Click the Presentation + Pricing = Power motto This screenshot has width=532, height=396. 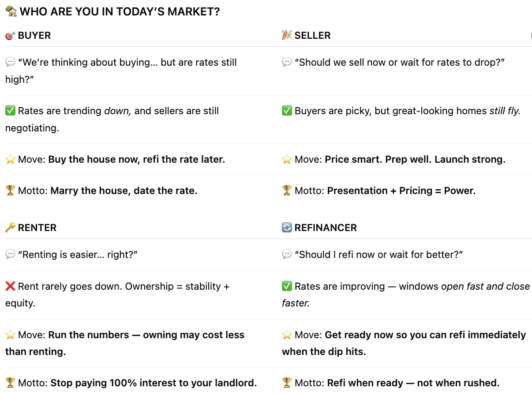point(401,191)
